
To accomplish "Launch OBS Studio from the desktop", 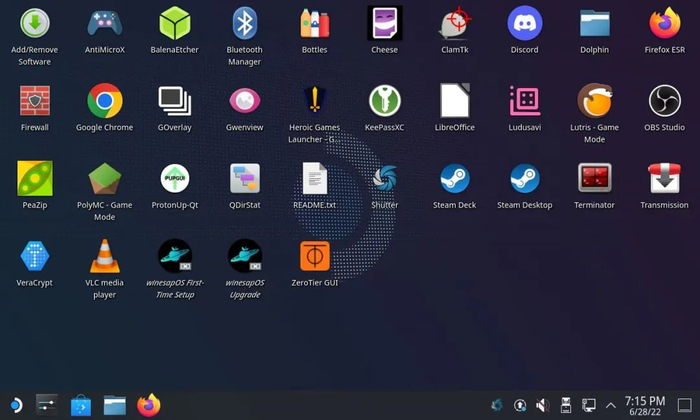I will [665, 100].
